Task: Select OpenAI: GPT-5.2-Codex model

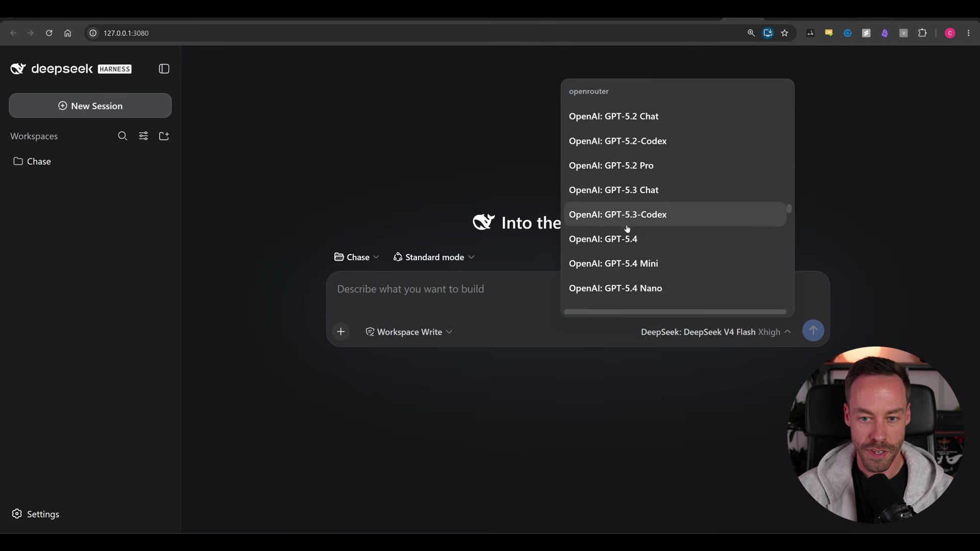Action: click(x=675, y=141)
